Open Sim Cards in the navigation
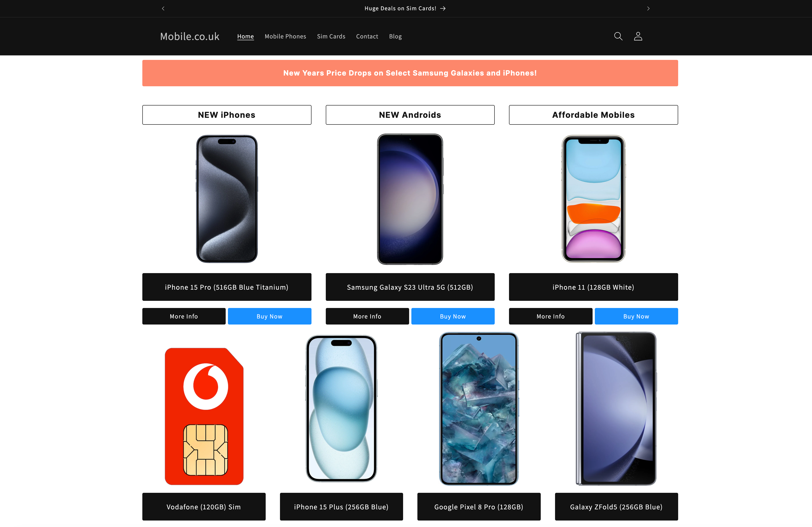Viewport: 812px width, 527px height. [x=331, y=36]
